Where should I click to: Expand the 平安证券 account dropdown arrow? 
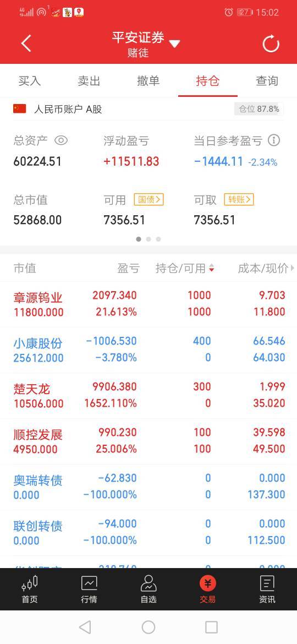coord(175,43)
